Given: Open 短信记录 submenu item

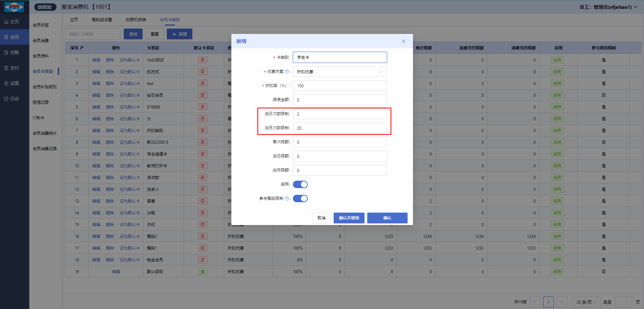Looking at the screenshot, I should pos(41,102).
